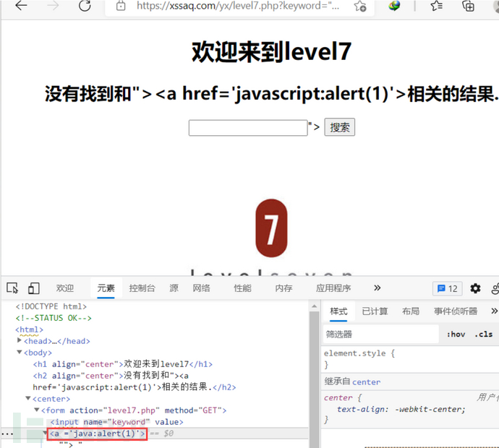Reload the page with the refresh icon
The image size is (499, 448).
(x=85, y=6)
